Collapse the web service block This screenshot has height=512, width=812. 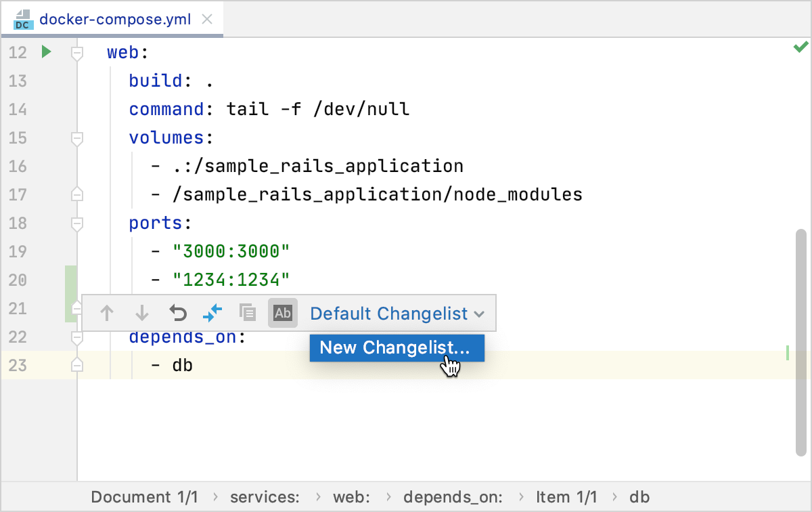coord(76,53)
